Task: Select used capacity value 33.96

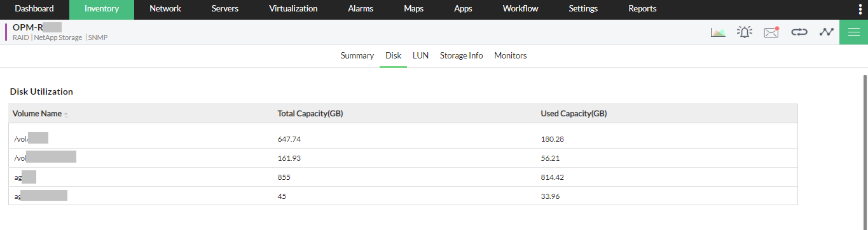Action: (550, 196)
